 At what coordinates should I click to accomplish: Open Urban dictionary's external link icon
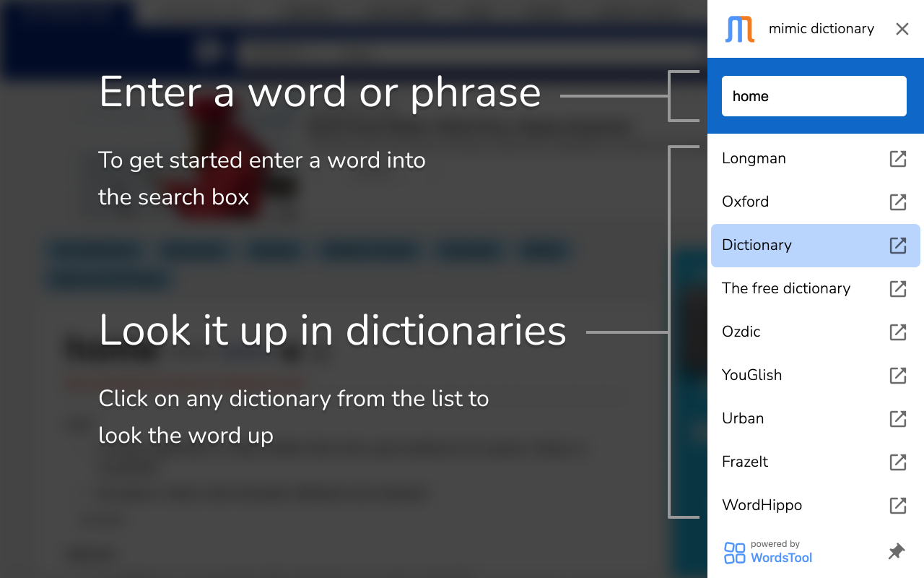(x=897, y=419)
